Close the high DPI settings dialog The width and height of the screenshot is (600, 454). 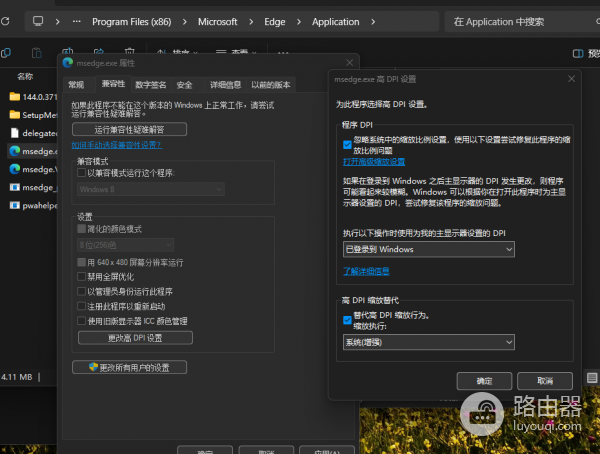(x=571, y=79)
